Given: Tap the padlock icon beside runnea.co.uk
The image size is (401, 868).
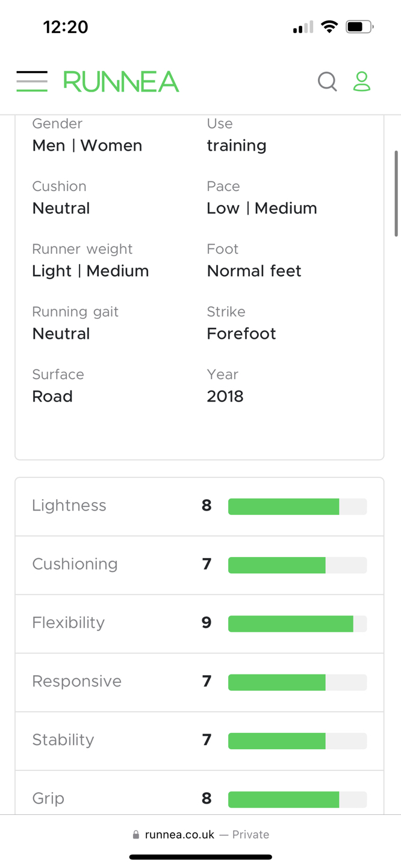Looking at the screenshot, I should 136,835.
